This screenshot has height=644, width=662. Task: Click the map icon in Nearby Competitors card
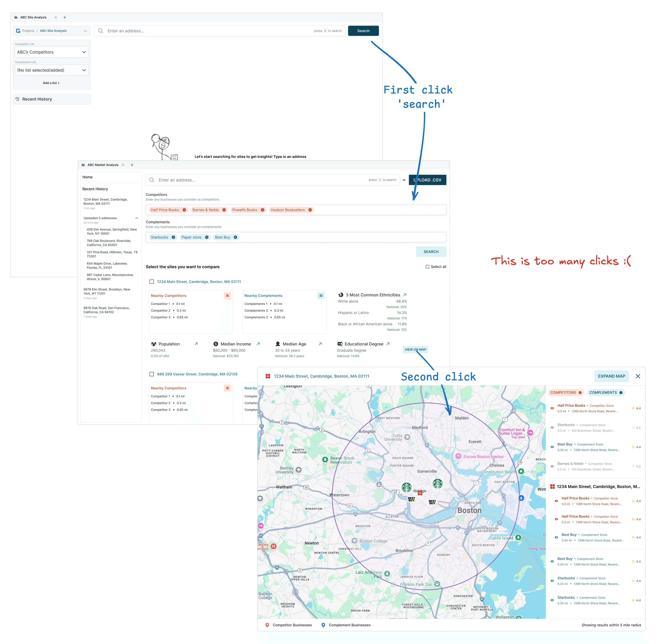pyautogui.click(x=227, y=296)
